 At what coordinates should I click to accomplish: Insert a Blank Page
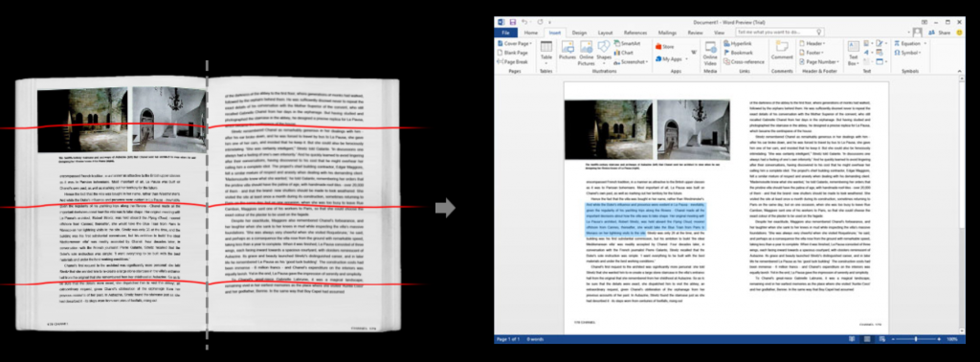click(513, 53)
